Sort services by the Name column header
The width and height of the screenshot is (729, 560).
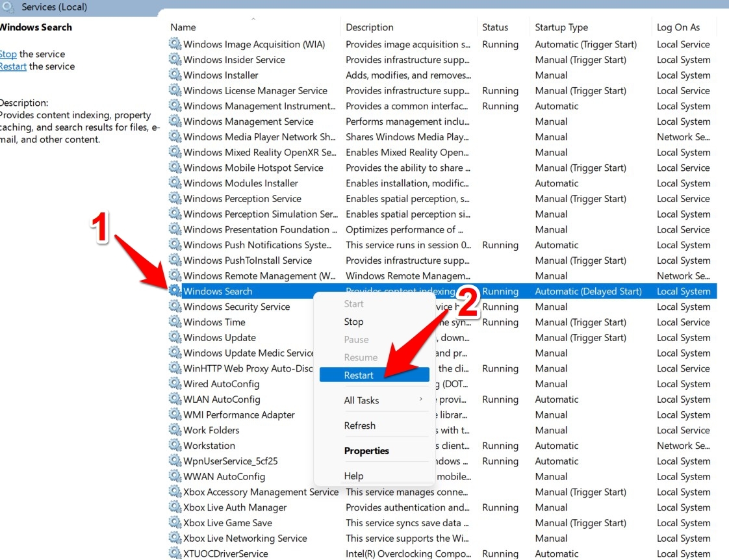pos(183,27)
